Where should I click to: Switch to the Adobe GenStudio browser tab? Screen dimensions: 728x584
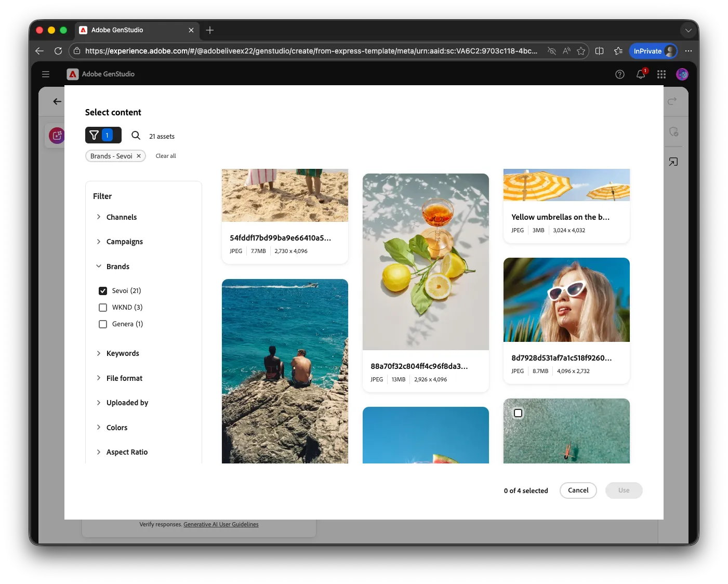137,30
